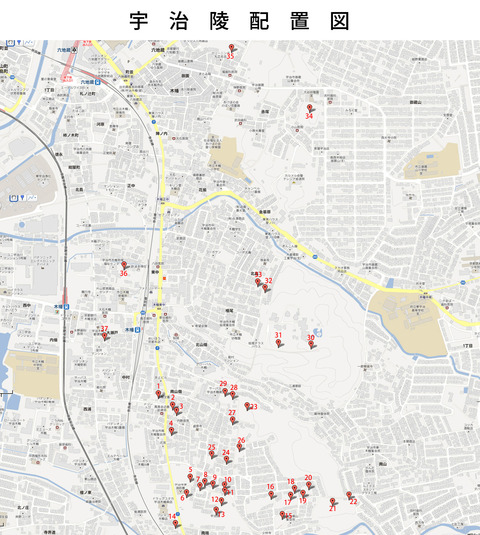Click map pin number 30
480x535 pixels.
pyautogui.click(x=311, y=344)
